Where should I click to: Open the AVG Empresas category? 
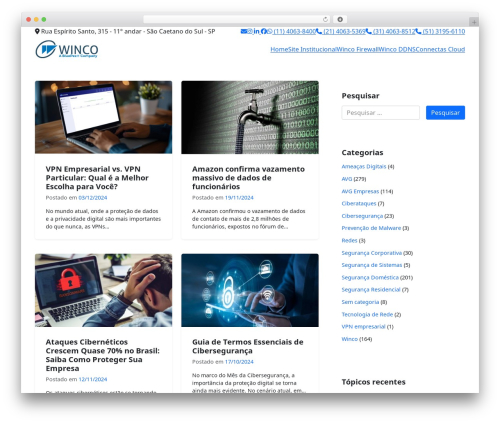tap(360, 191)
